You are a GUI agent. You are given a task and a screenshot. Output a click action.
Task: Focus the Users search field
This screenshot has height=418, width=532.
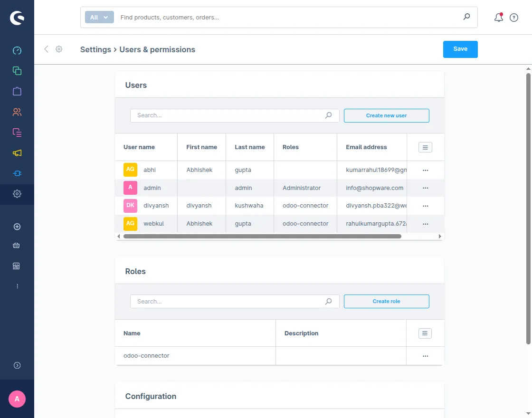click(x=235, y=116)
